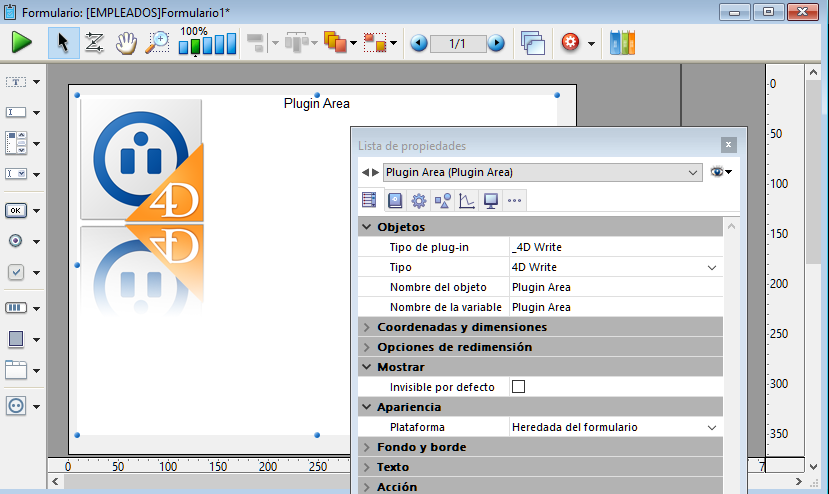The height and width of the screenshot is (494, 829).
Task: Toggle the Invisible por defecto checkbox
Action: [518, 387]
